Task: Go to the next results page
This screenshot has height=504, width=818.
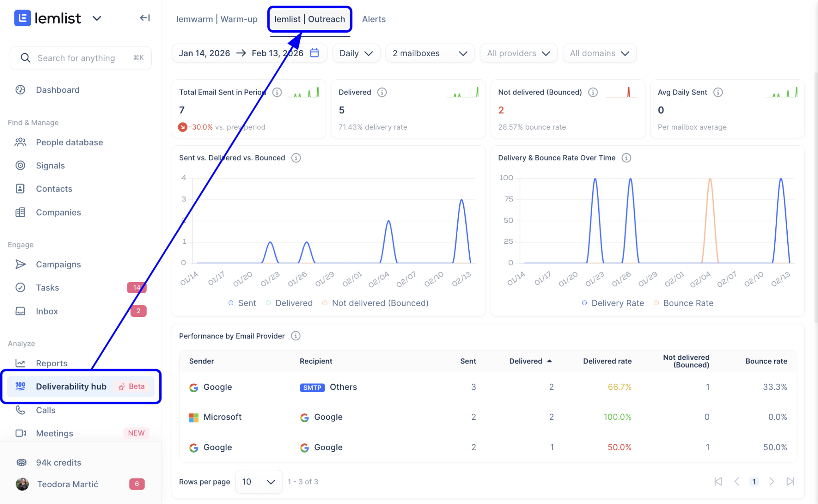Action: [772, 482]
